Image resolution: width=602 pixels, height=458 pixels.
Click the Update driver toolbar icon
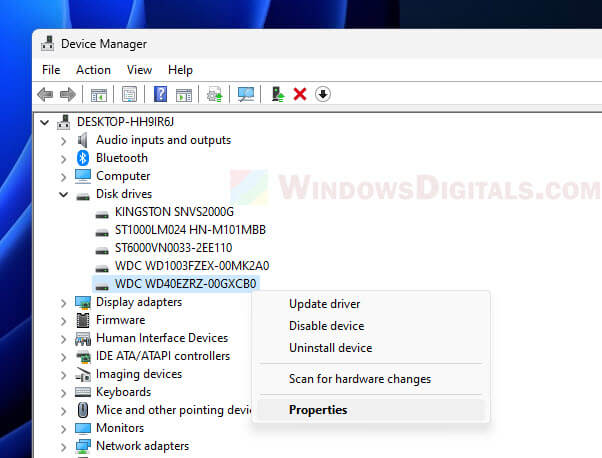(x=277, y=94)
